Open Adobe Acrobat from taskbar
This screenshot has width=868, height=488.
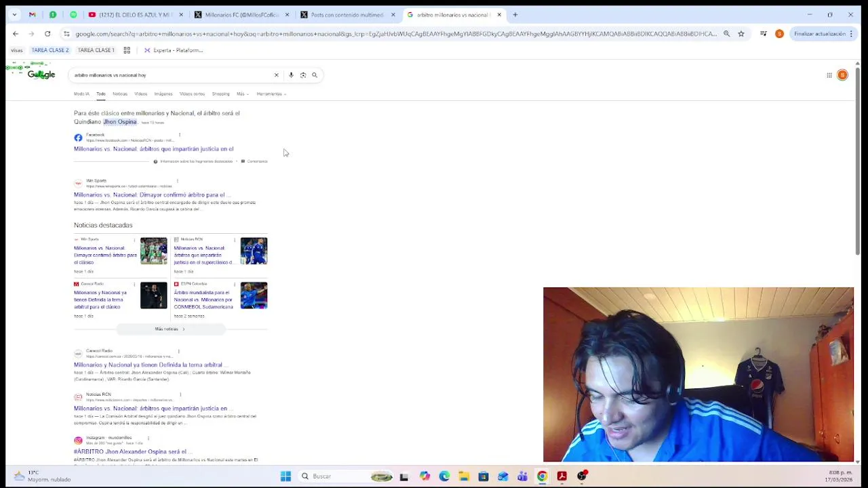[x=562, y=476]
